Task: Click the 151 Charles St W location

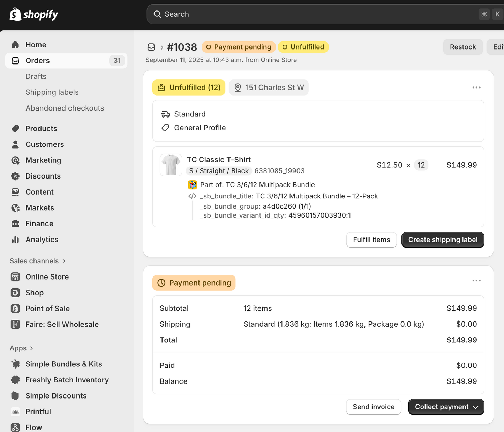Action: click(269, 88)
